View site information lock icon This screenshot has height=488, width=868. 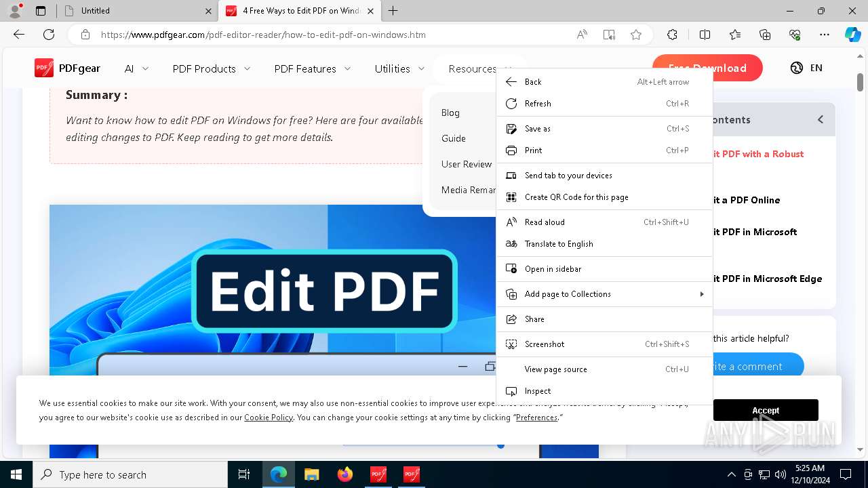point(85,35)
